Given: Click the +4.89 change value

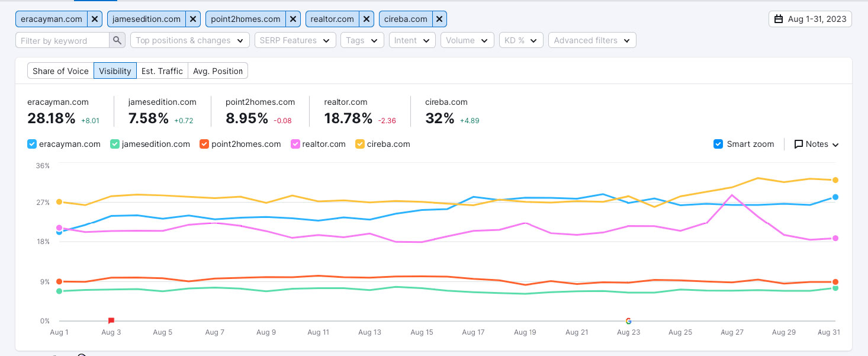Looking at the screenshot, I should [x=470, y=121].
